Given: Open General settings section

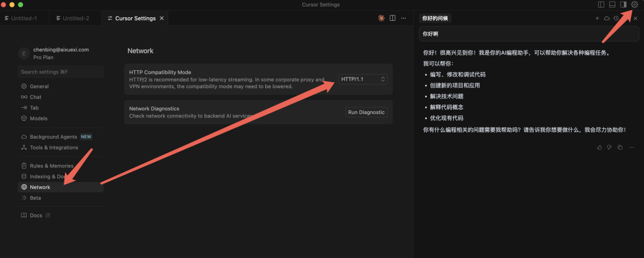Looking at the screenshot, I should tap(61, 86).
